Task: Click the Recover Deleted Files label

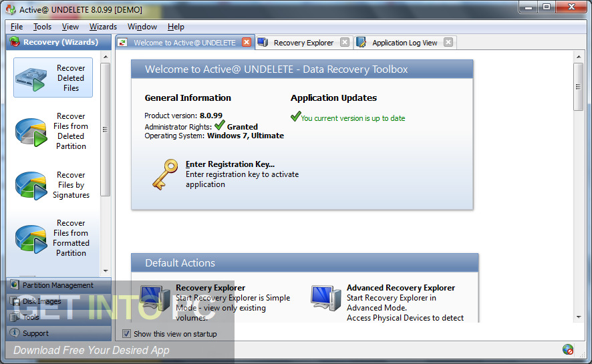Action: pos(71,78)
